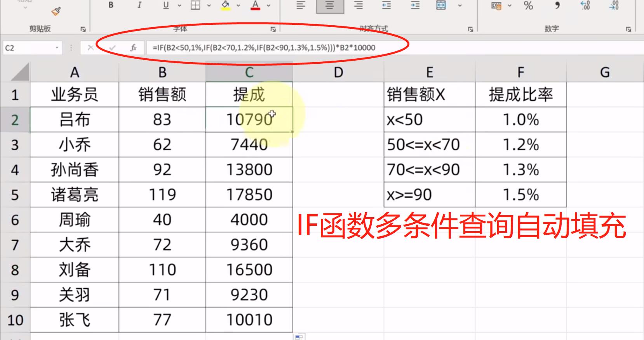Increase decimal places

click(585, 5)
